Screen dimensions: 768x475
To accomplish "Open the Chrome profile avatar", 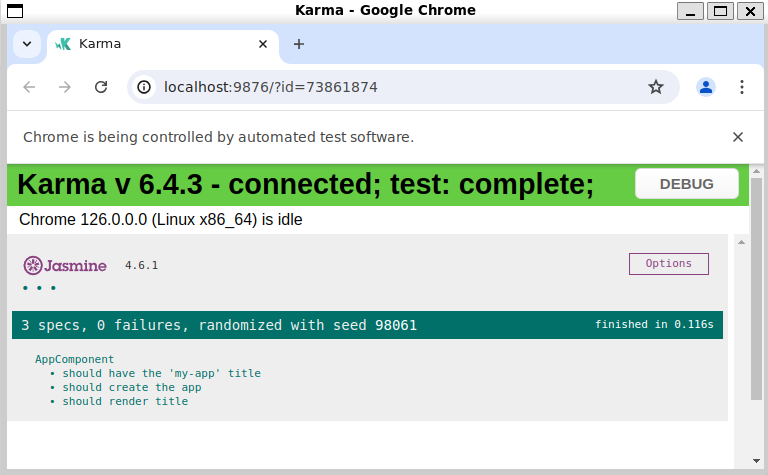I will tap(706, 87).
